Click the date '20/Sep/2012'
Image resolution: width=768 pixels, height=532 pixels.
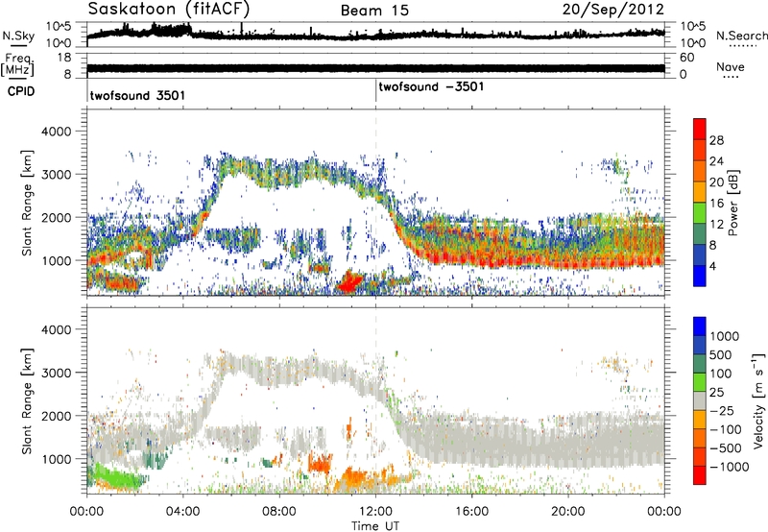(613, 10)
